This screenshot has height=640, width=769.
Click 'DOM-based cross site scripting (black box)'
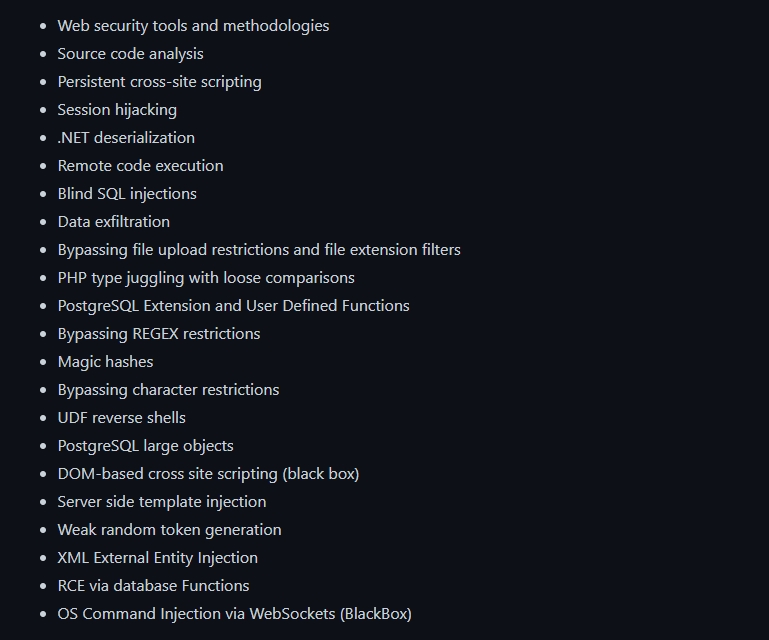(208, 474)
